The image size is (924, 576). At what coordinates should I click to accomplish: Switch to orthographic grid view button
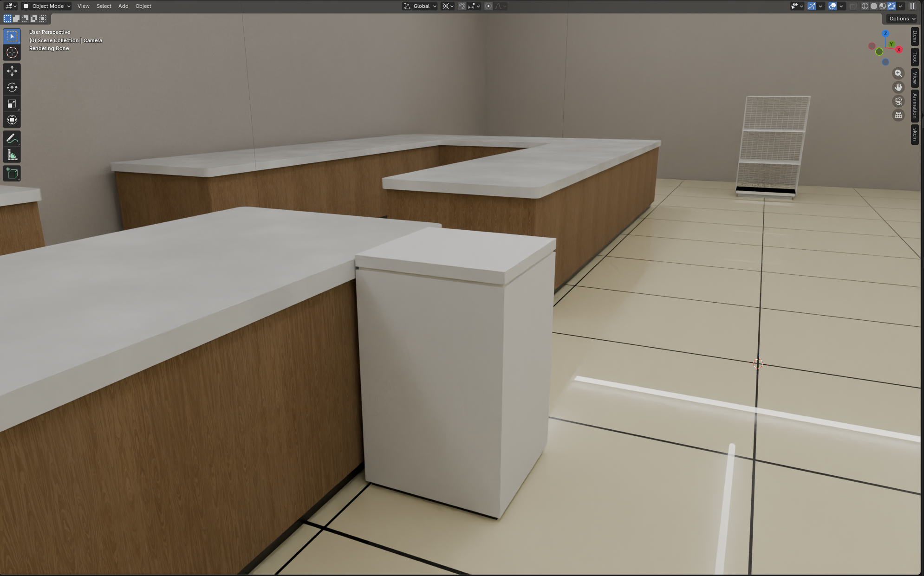pos(898,115)
